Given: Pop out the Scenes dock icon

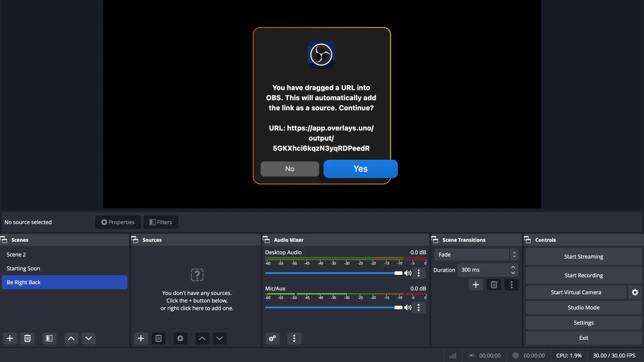Looking at the screenshot, I should pos(4,240).
